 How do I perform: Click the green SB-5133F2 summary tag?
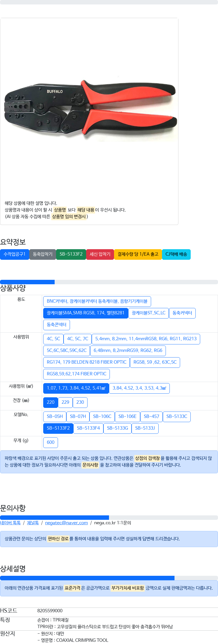tap(71, 254)
